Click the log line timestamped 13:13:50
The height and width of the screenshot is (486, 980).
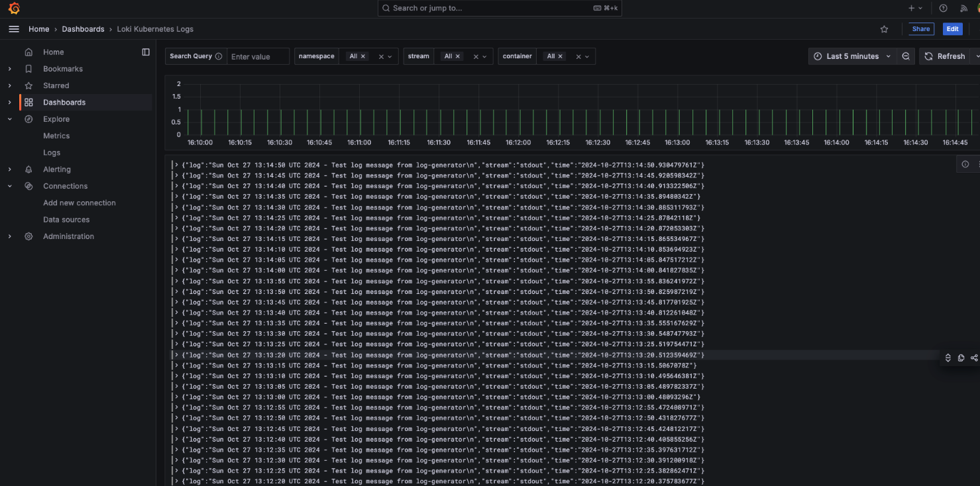[x=443, y=291]
